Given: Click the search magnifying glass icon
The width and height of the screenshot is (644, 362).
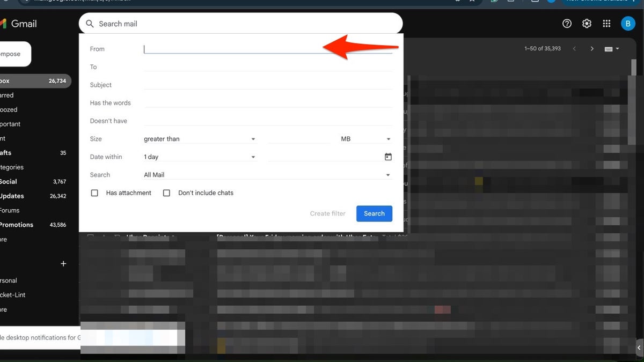Looking at the screenshot, I should click(90, 23).
